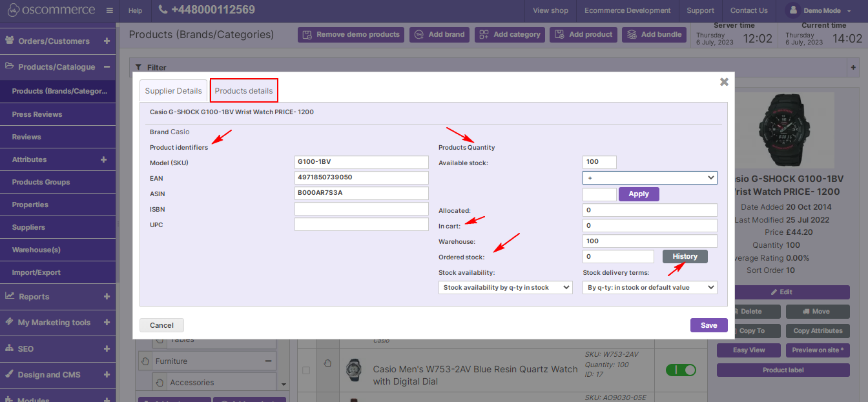This screenshot has width=868, height=402.
Task: Save the product details
Action: 708,325
